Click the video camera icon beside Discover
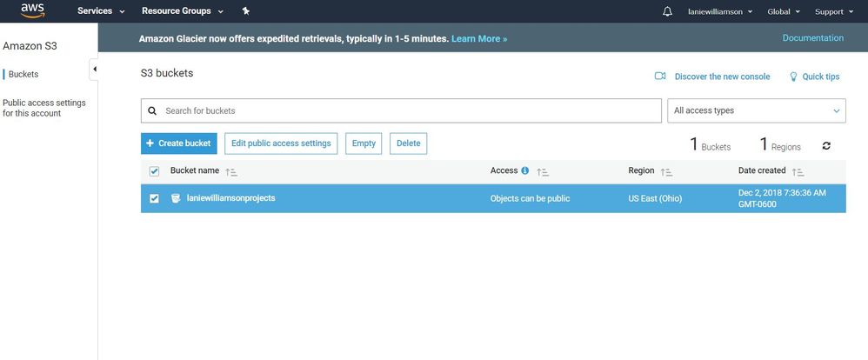 (x=660, y=76)
